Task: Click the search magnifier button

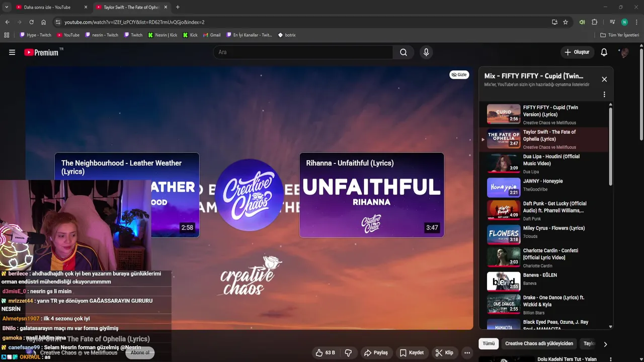Action: (x=404, y=52)
